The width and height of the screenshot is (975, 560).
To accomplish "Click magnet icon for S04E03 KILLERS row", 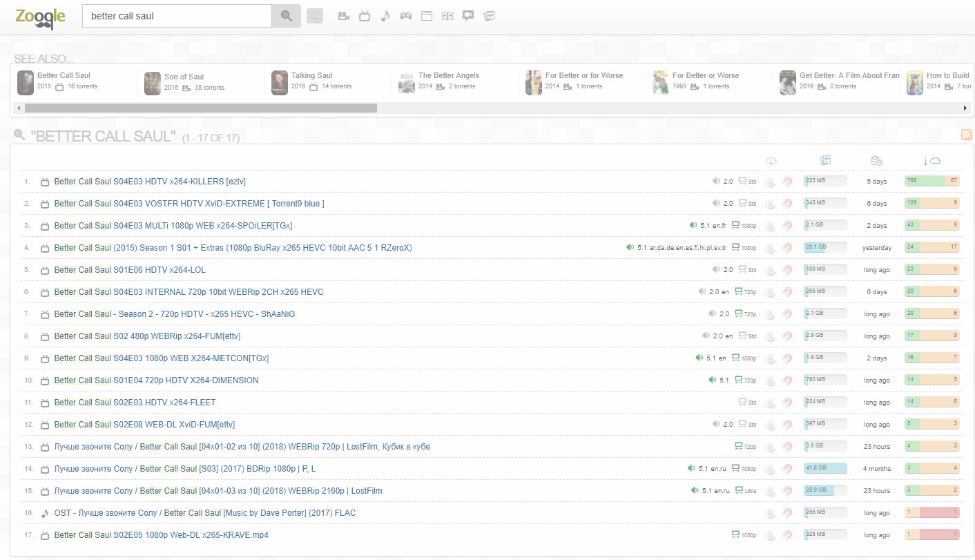I will click(x=787, y=182).
